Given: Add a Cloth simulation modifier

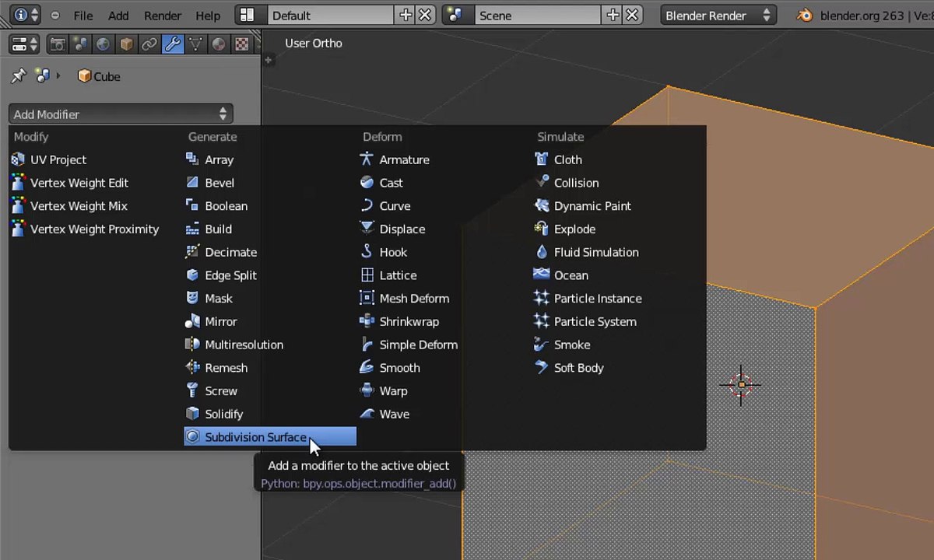Looking at the screenshot, I should (558, 159).
